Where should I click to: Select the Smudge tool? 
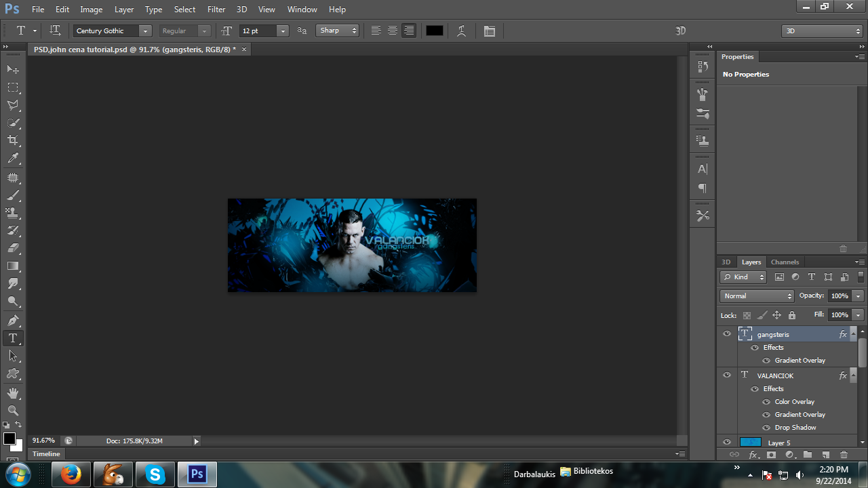tap(13, 283)
